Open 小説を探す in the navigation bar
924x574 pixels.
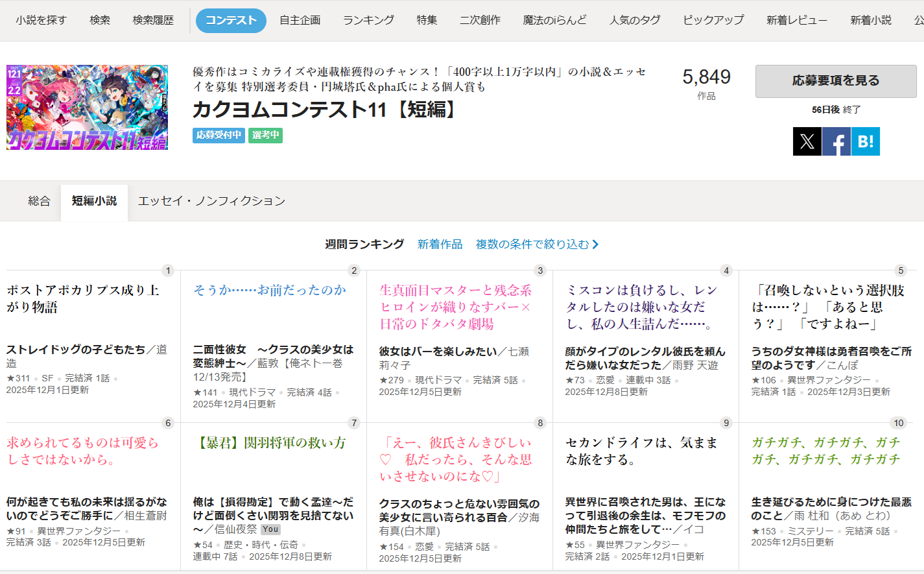click(x=41, y=20)
